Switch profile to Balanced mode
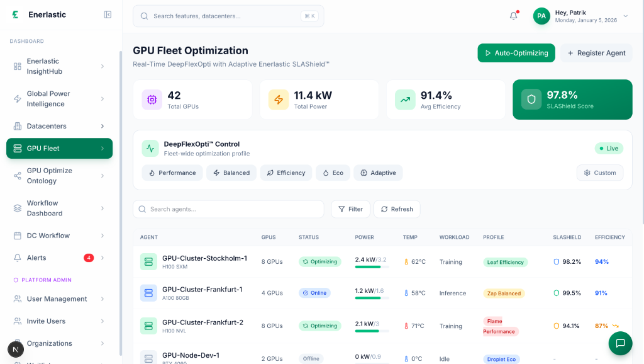 click(231, 173)
